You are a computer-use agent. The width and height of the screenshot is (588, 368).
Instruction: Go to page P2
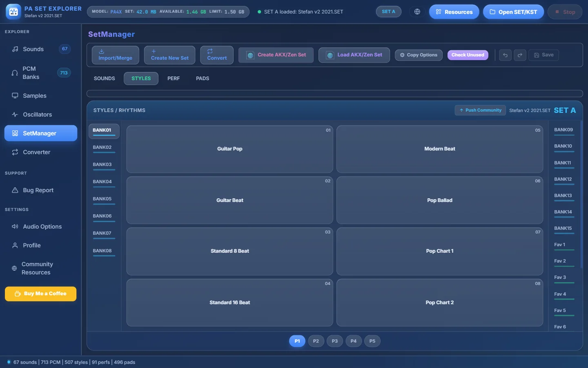coord(316,341)
